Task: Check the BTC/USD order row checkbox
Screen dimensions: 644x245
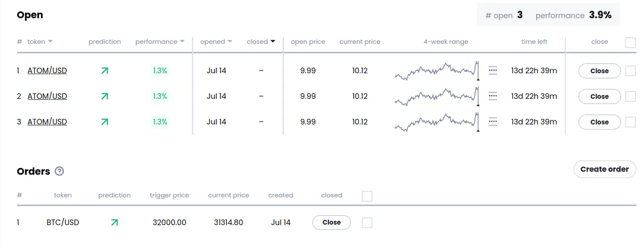Action: click(x=367, y=222)
